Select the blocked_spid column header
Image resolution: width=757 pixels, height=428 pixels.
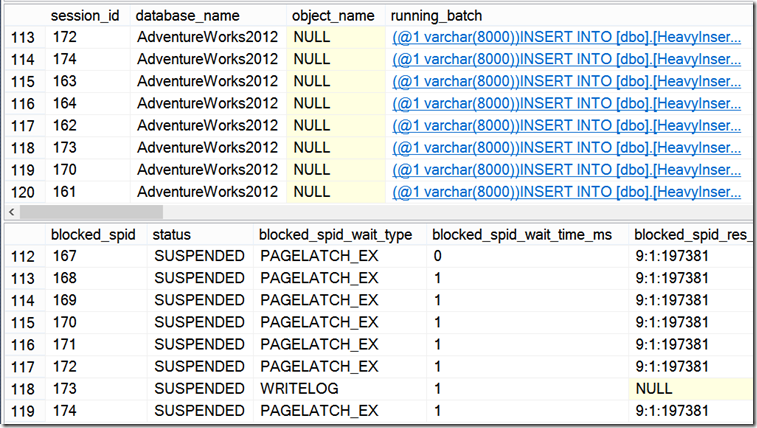pyautogui.click(x=96, y=235)
